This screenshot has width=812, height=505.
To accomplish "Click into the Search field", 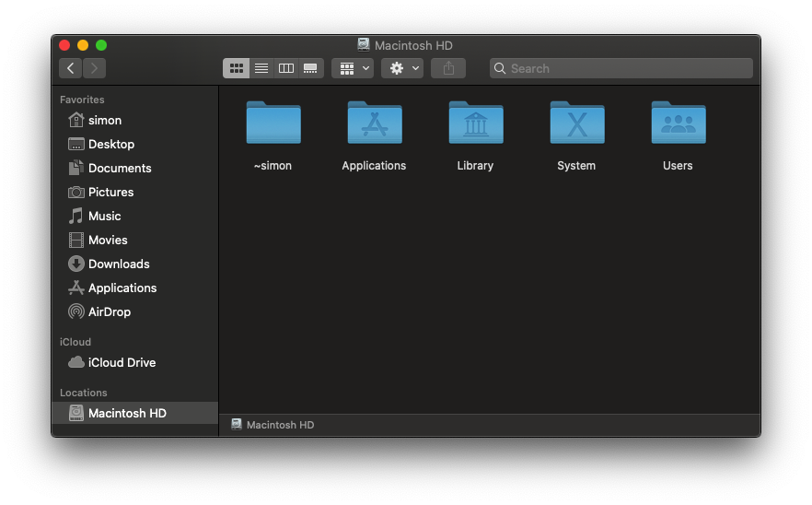I will 621,68.
